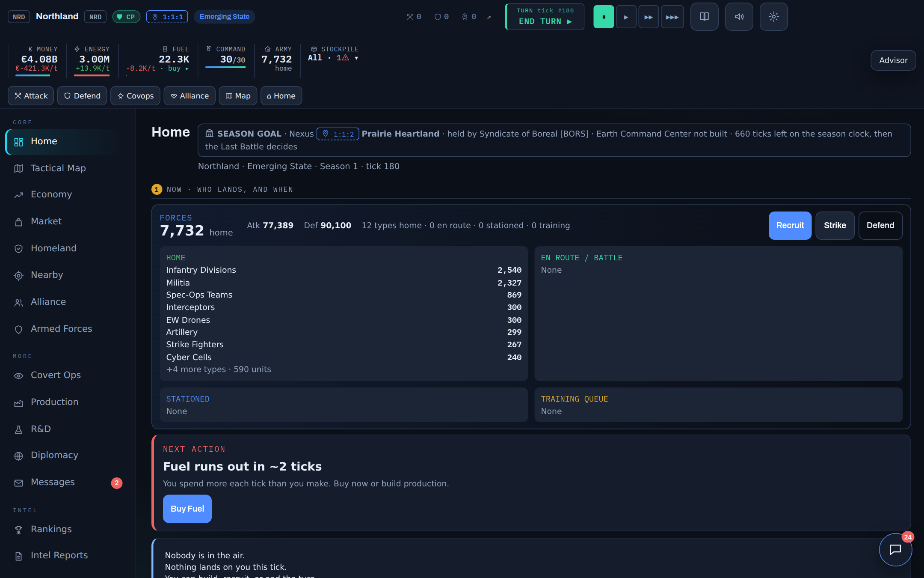Click the Buy Fuel button
924x578 pixels.
tap(187, 509)
